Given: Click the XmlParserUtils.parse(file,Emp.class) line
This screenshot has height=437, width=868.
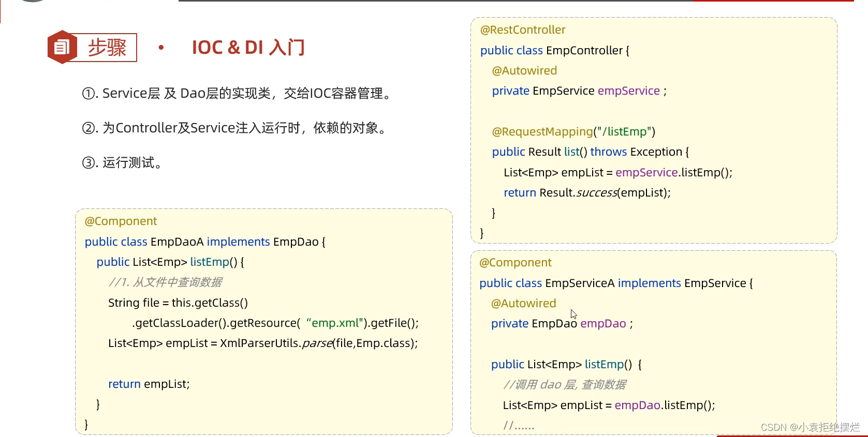Looking at the screenshot, I should [263, 343].
